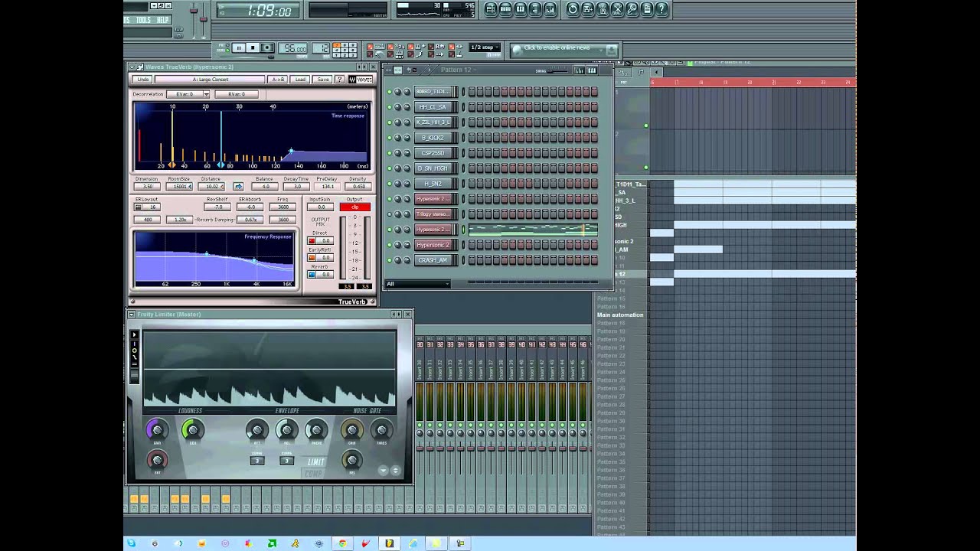
Task: Click the blue link arrow in TrueVerb
Action: pos(238,187)
